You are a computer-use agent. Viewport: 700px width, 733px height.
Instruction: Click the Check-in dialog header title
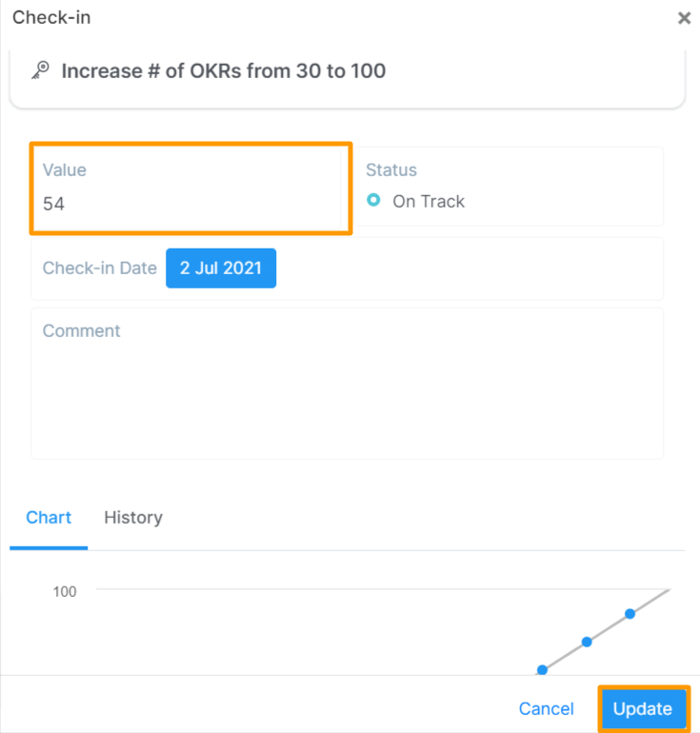coord(51,18)
